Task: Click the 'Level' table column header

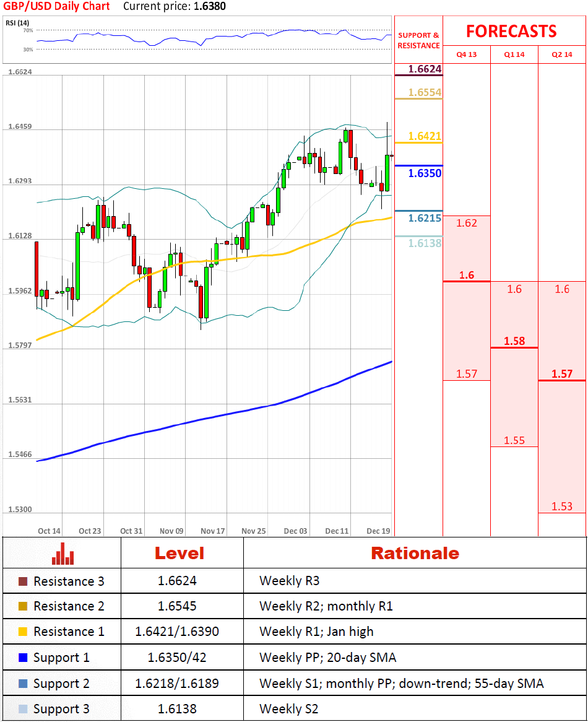Action: click(x=179, y=554)
